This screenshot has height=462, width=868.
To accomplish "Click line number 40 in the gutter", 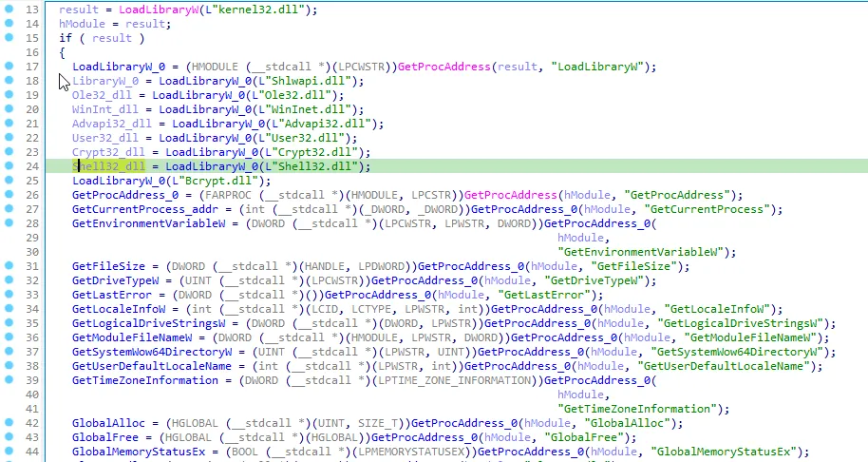I will [32, 395].
